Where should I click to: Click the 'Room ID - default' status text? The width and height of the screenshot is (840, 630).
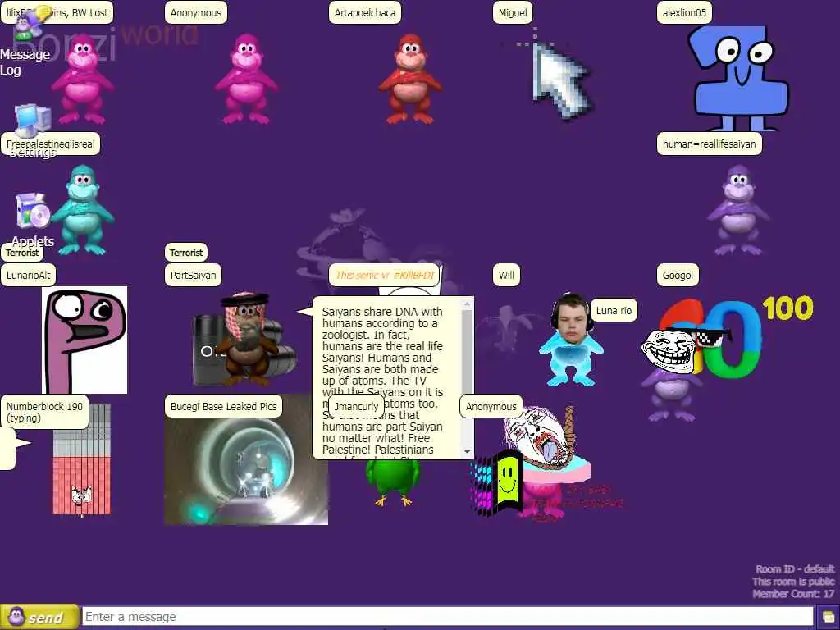pos(795,569)
